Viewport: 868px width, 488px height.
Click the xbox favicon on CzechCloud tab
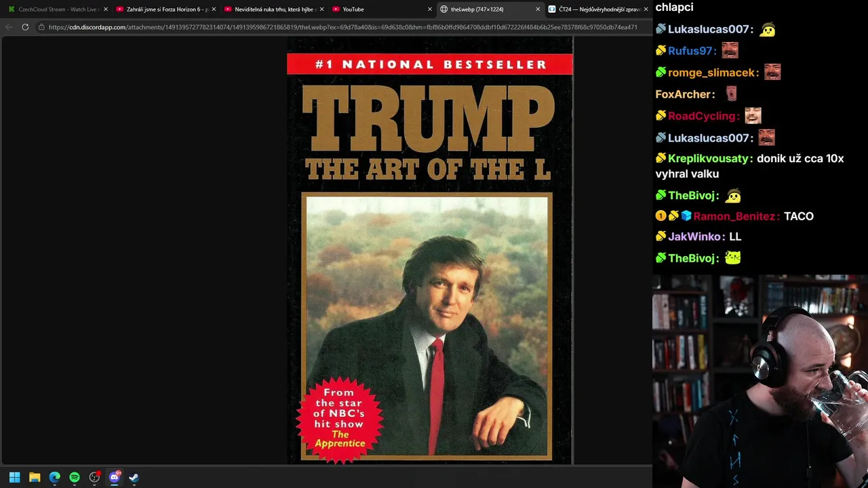click(11, 9)
